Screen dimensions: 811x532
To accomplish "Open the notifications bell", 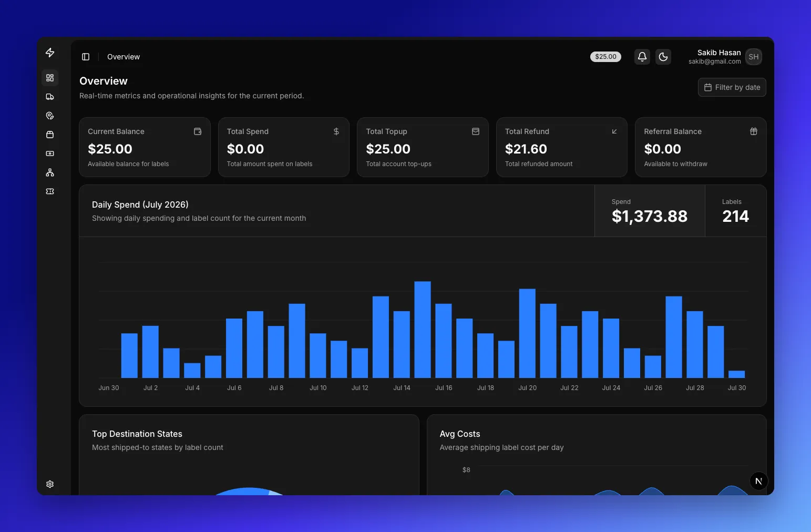I will click(642, 57).
